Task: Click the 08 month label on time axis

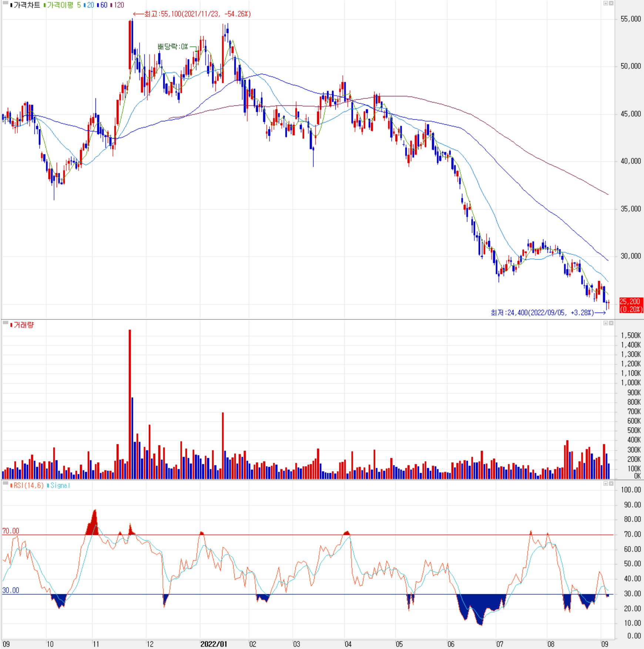Action: coord(551,644)
